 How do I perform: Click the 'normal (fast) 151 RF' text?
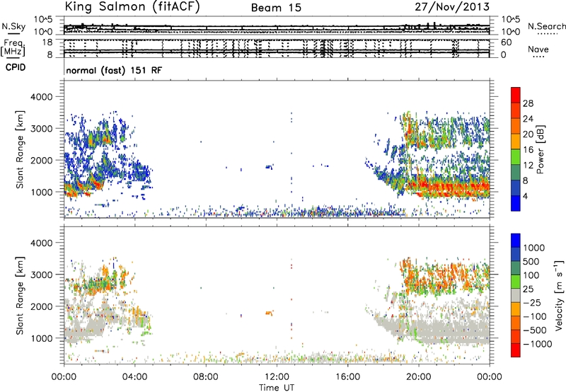[x=114, y=70]
